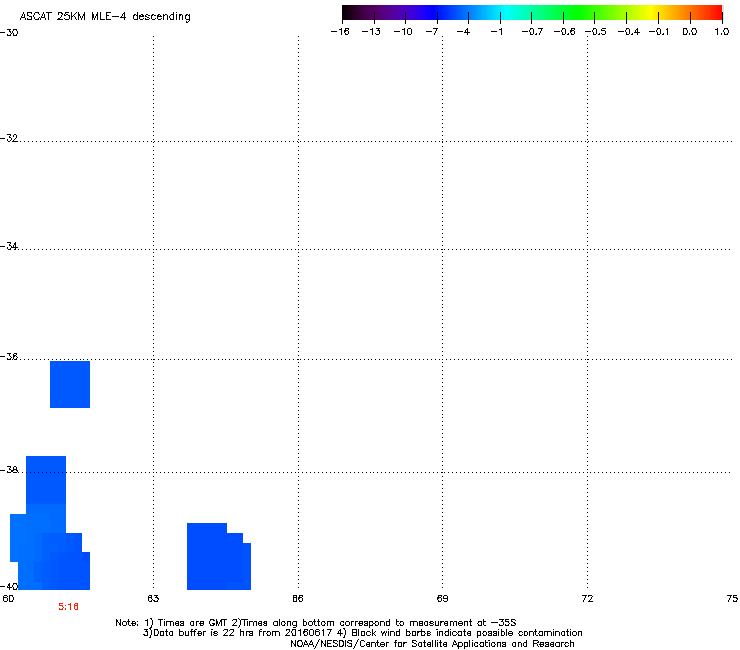Screen dimensions: 740x650
Task: Click the NOAA/NESDIS credit line
Action: (x=432, y=644)
